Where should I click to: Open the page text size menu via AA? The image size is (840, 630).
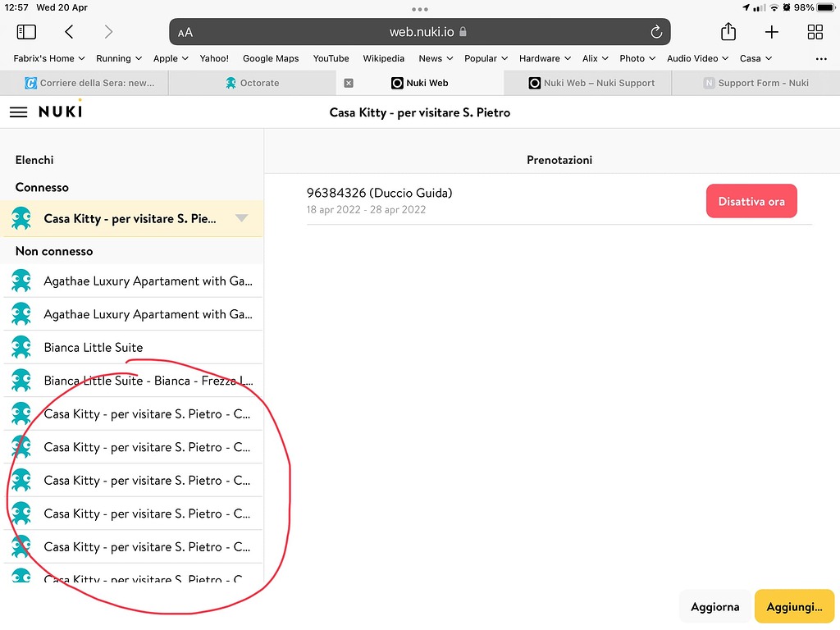click(185, 31)
